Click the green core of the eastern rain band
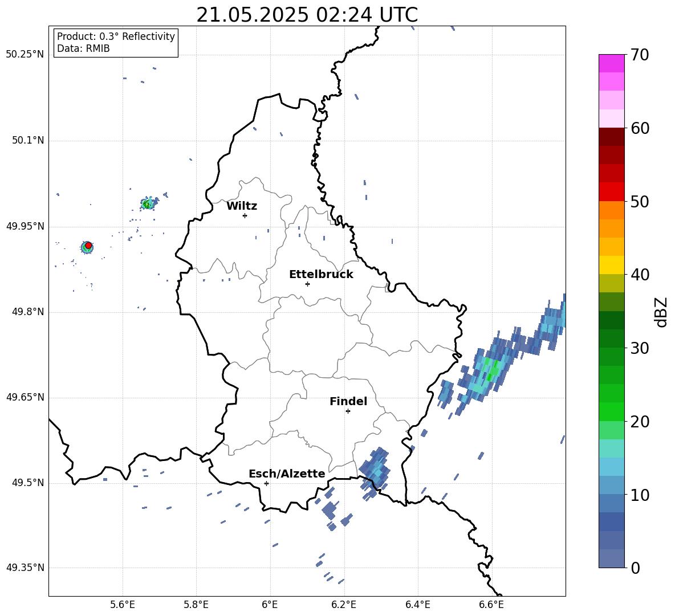Image resolution: width=675 pixels, height=616 pixels. click(491, 369)
